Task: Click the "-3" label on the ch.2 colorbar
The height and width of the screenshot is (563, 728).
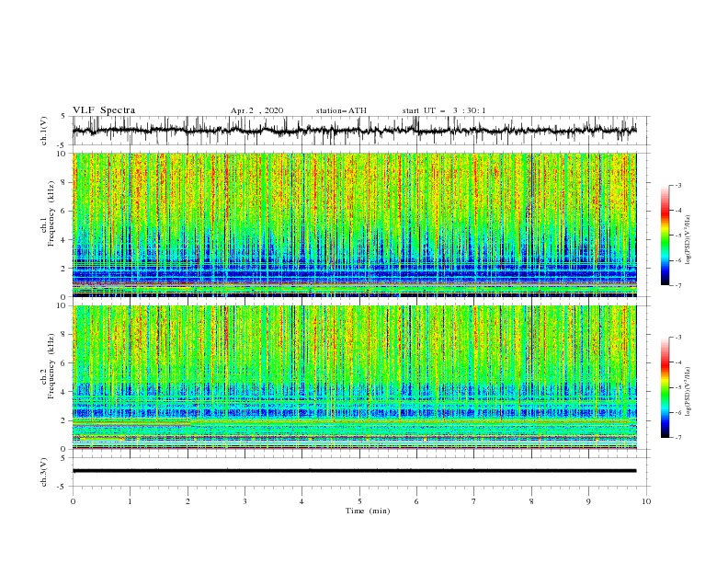Action: 678,338
